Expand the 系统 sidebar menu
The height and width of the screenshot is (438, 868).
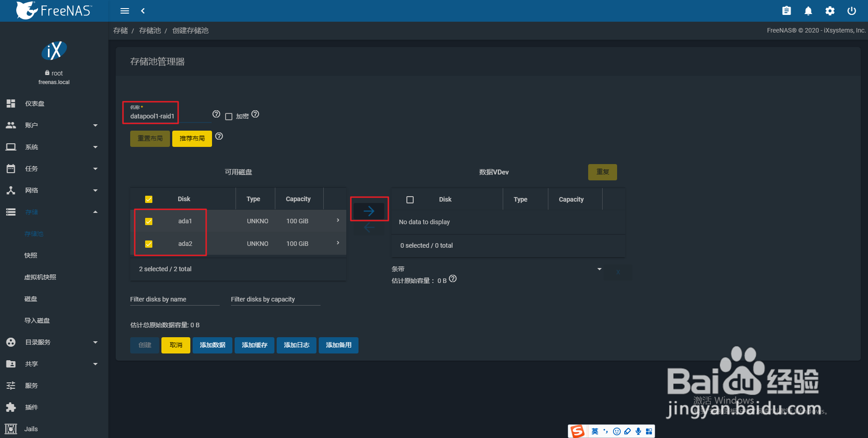tap(54, 147)
